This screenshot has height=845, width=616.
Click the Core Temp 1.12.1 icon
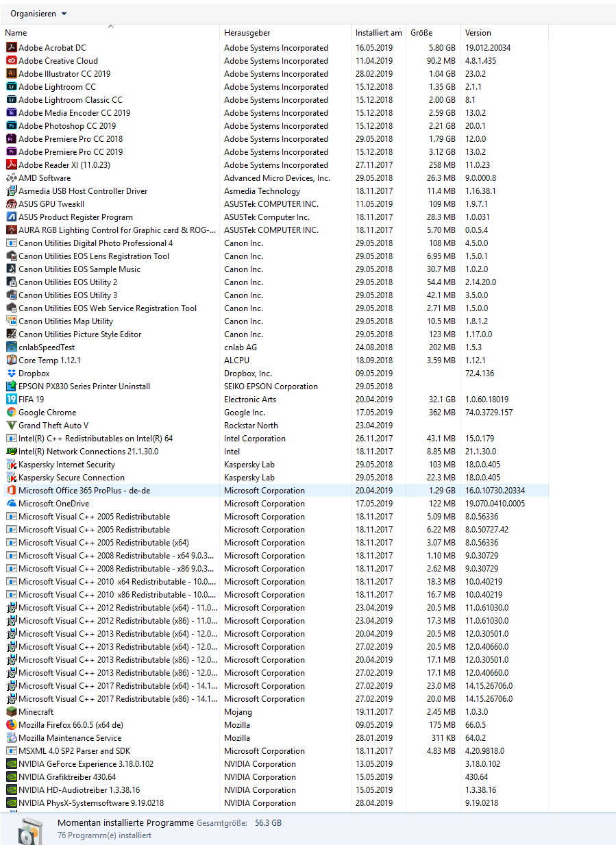(12, 360)
